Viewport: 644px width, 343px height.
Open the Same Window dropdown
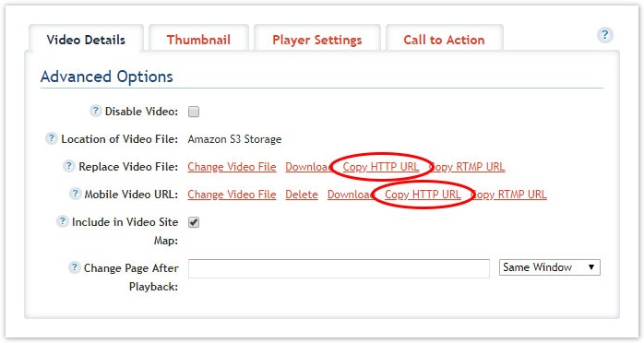pos(550,267)
